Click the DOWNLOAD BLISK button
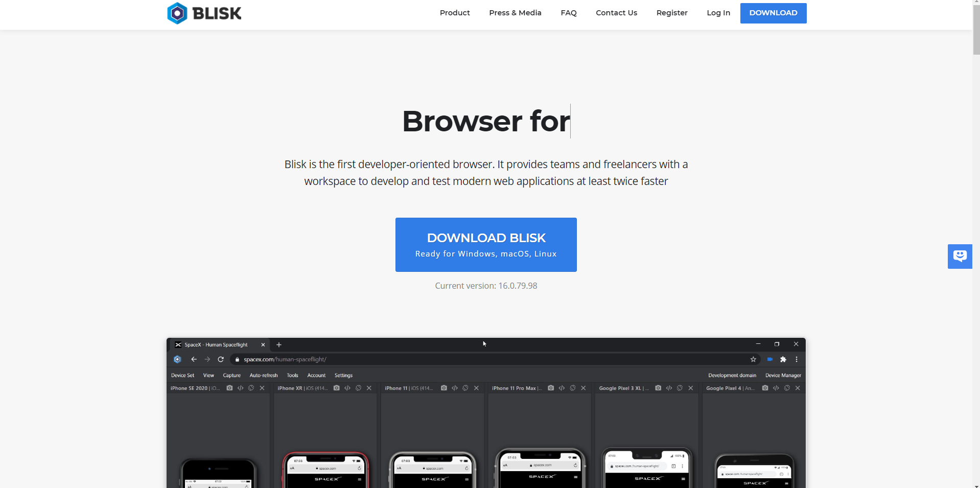980x488 pixels. (485, 244)
